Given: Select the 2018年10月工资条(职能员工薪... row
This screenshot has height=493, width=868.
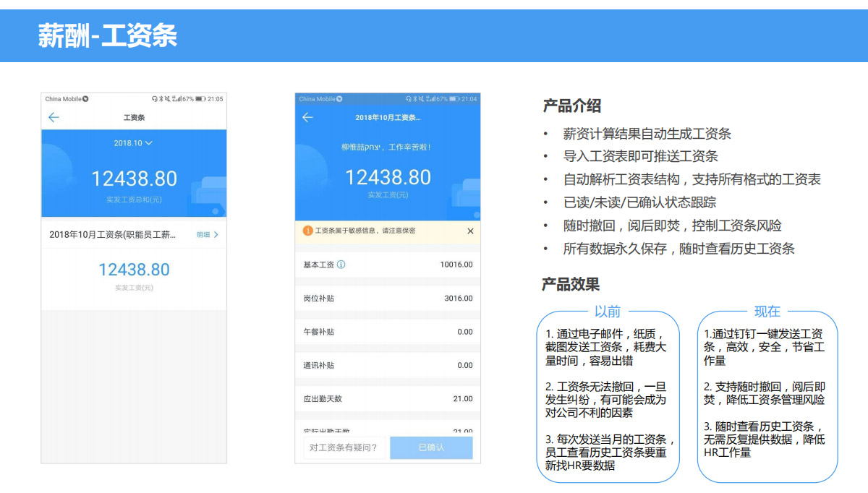Looking at the screenshot, I should (x=134, y=235).
